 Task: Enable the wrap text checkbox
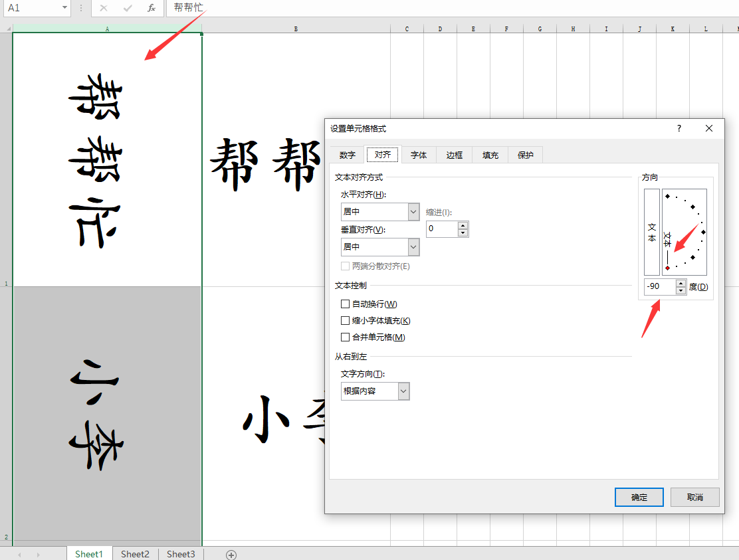pyautogui.click(x=345, y=304)
